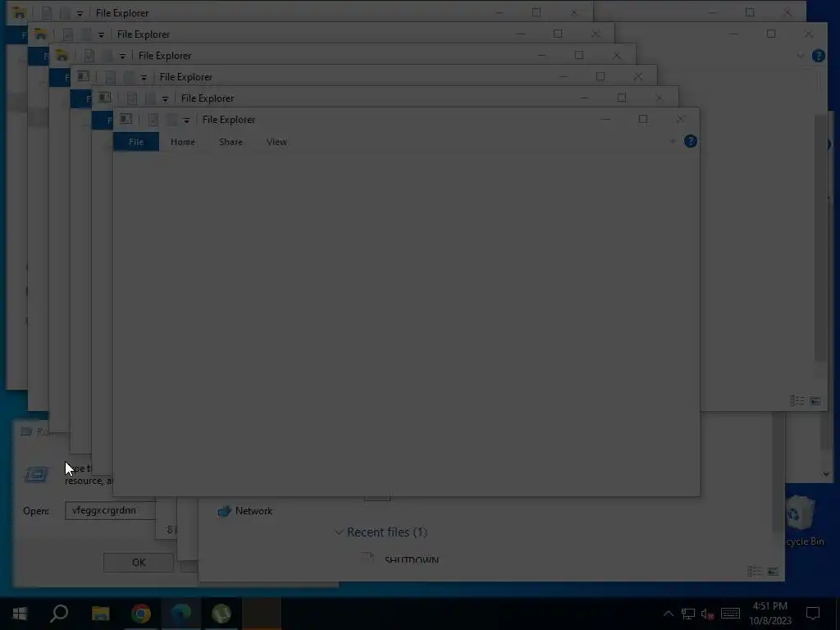Screen dimensions: 840x630
Task: Open Microsoft Edge from the taskbar
Action: (x=181, y=614)
